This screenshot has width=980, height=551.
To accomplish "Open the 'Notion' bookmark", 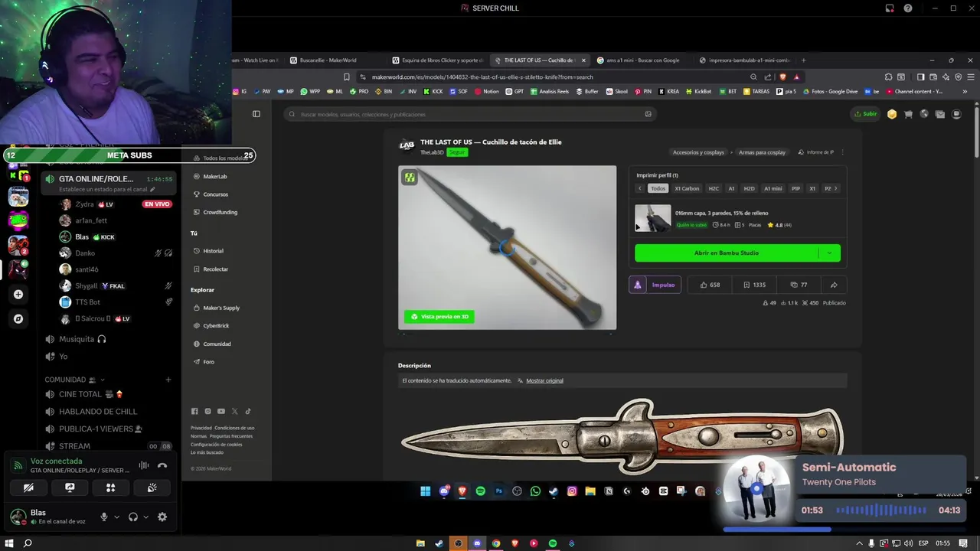I will click(x=487, y=91).
